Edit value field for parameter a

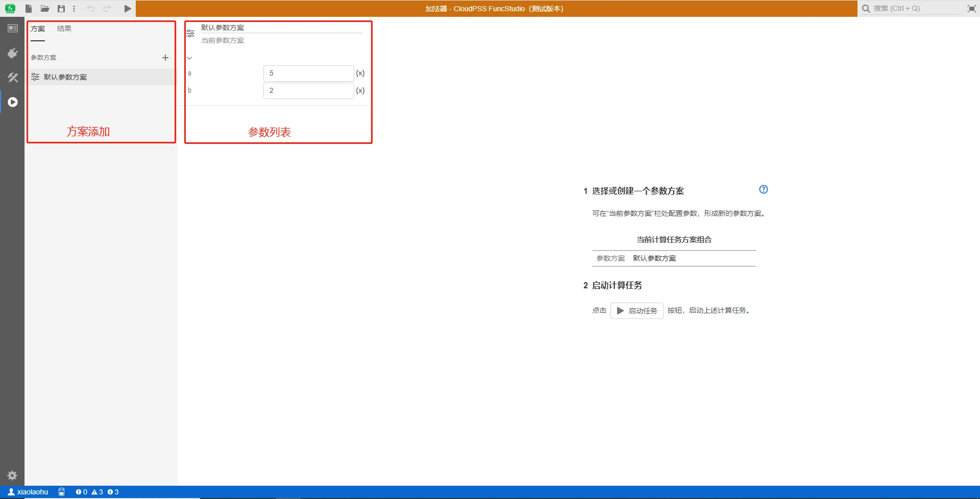[x=308, y=73]
